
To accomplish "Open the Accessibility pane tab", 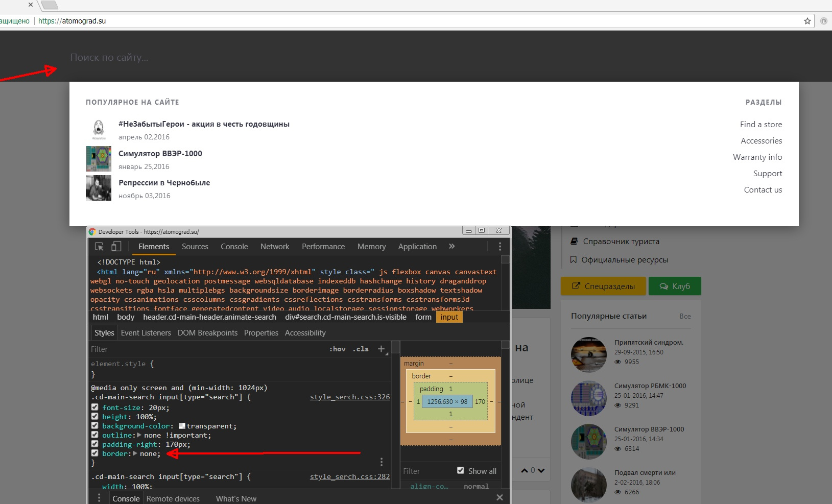I will pyautogui.click(x=305, y=332).
